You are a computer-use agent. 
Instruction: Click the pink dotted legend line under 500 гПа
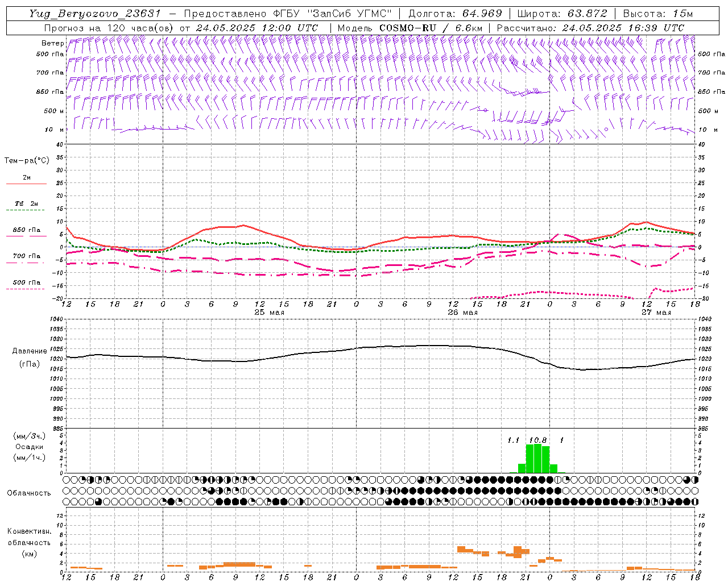click(x=25, y=289)
